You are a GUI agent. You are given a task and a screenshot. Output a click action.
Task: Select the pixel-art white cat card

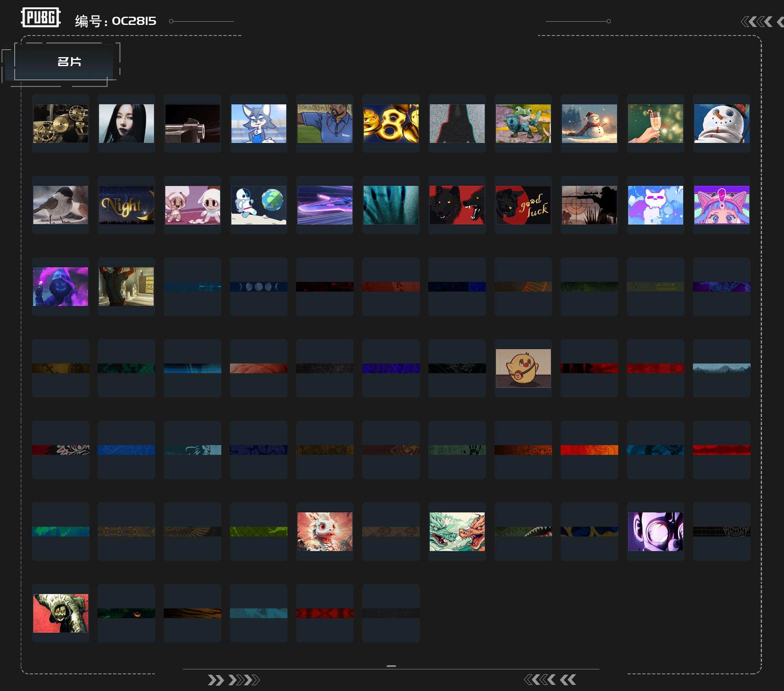pyautogui.click(x=655, y=205)
